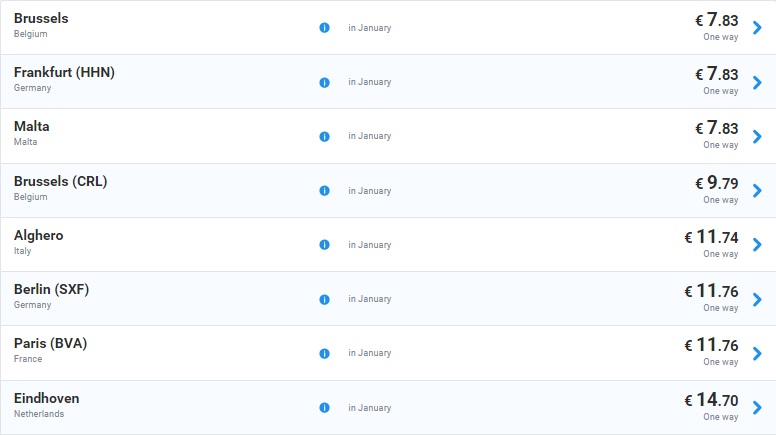The height and width of the screenshot is (435, 776).
Task: Show info for the Alghero flight
Action: (324, 245)
